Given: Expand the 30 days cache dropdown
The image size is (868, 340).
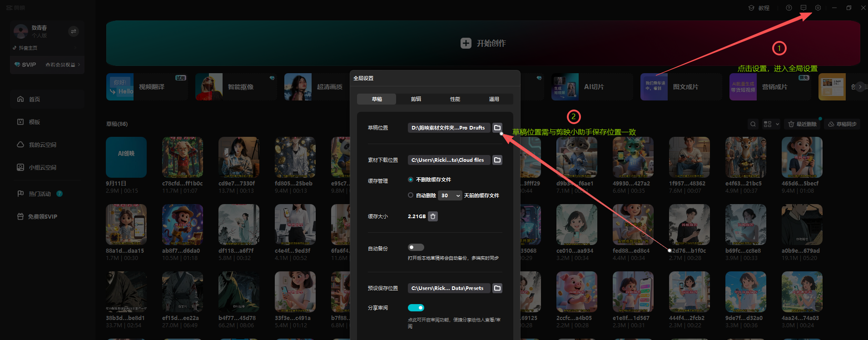Looking at the screenshot, I should [450, 195].
